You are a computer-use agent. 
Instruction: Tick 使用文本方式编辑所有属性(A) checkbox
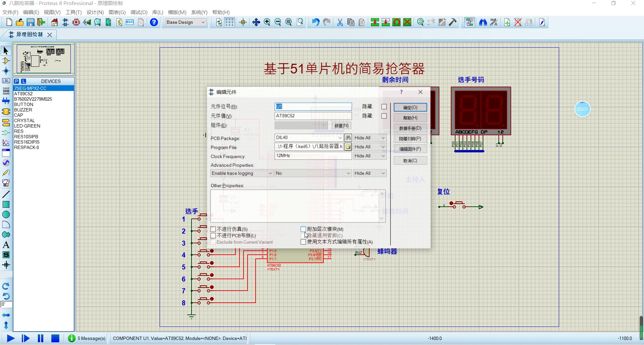(304, 242)
